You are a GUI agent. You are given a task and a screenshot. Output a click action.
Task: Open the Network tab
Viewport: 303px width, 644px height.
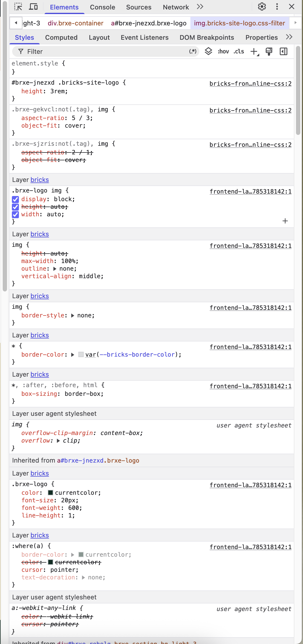click(x=176, y=7)
